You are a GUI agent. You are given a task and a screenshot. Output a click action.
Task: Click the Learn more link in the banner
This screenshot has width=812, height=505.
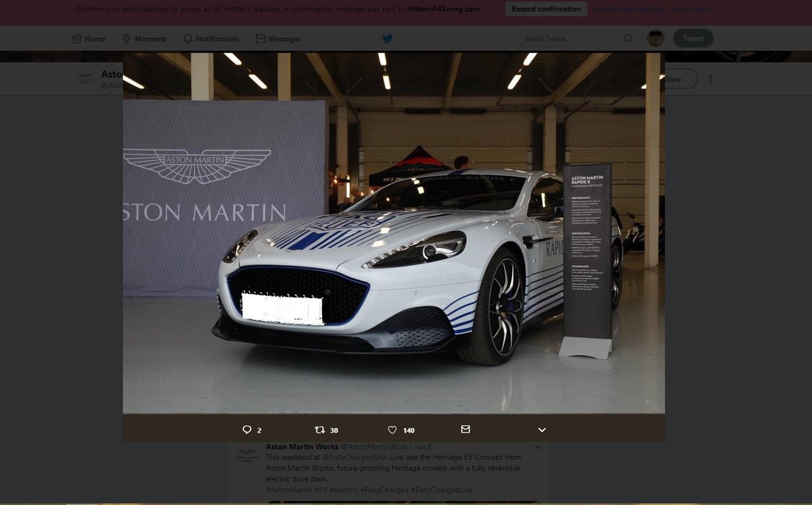tap(691, 9)
